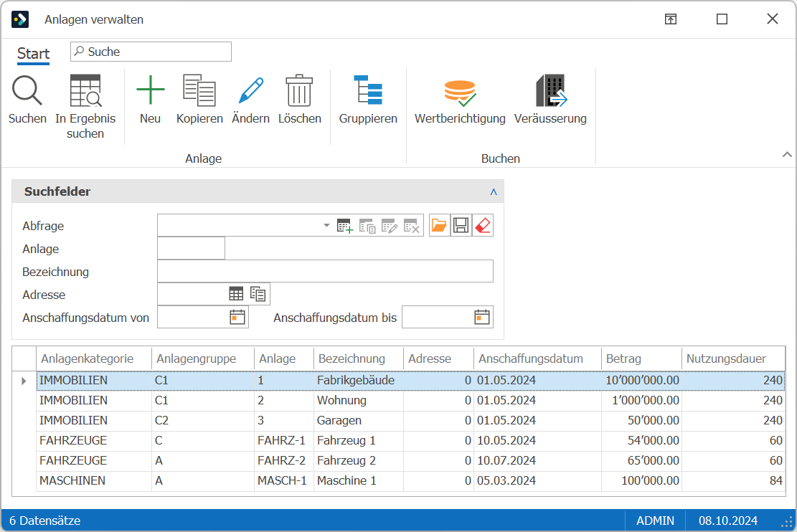The width and height of the screenshot is (797, 532).
Task: Focus the Anlage input field
Action: pyautogui.click(x=191, y=249)
